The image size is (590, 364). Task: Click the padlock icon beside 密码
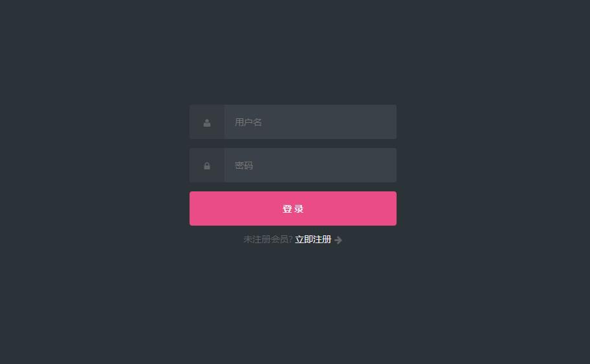point(207,166)
